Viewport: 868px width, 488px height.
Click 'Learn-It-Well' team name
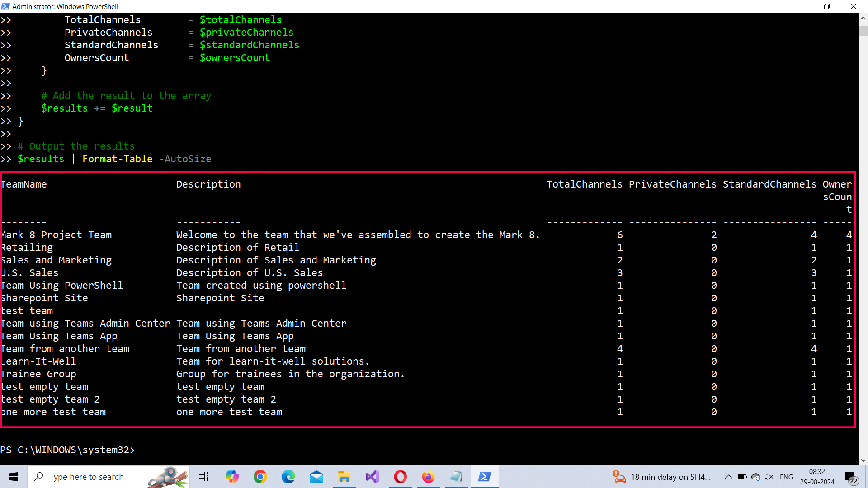(x=38, y=361)
